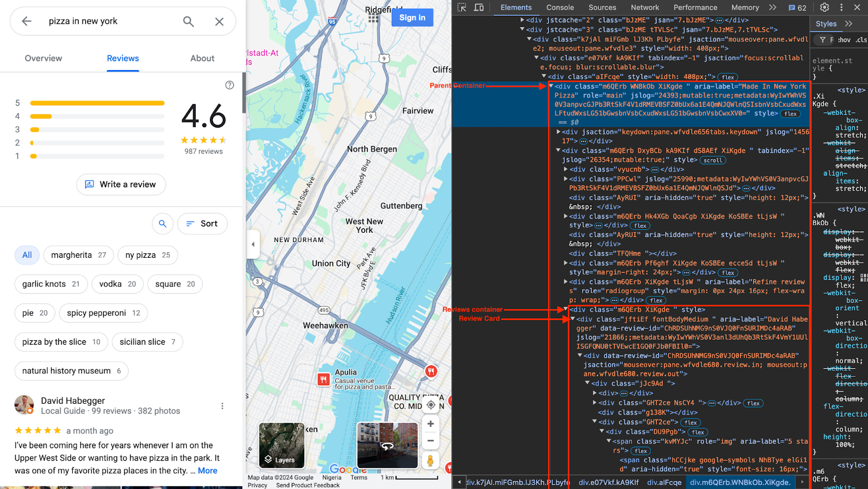Open the Sort reviews button
Image resolution: width=868 pixels, height=489 pixels.
click(x=202, y=224)
